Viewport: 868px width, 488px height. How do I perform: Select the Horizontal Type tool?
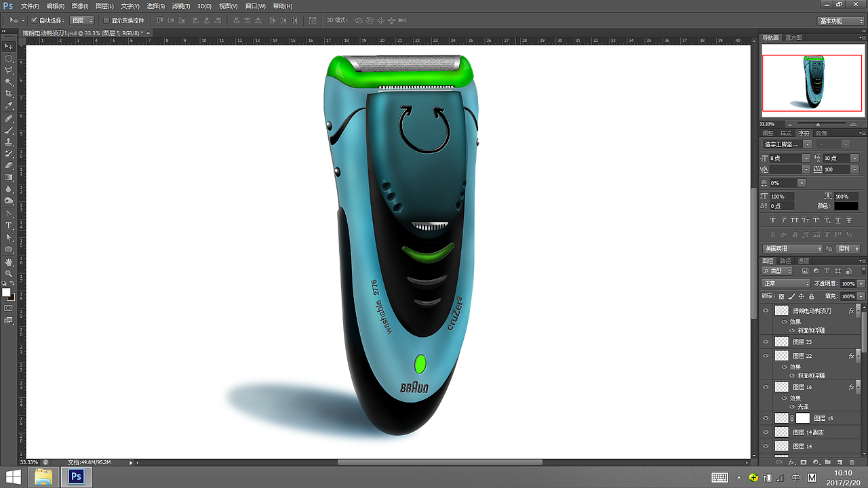click(9, 226)
